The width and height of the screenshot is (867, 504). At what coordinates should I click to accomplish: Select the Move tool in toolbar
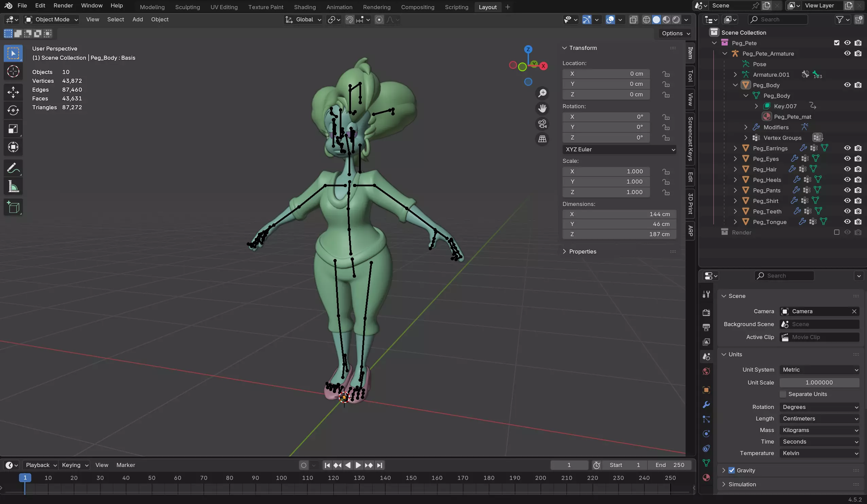pyautogui.click(x=13, y=92)
